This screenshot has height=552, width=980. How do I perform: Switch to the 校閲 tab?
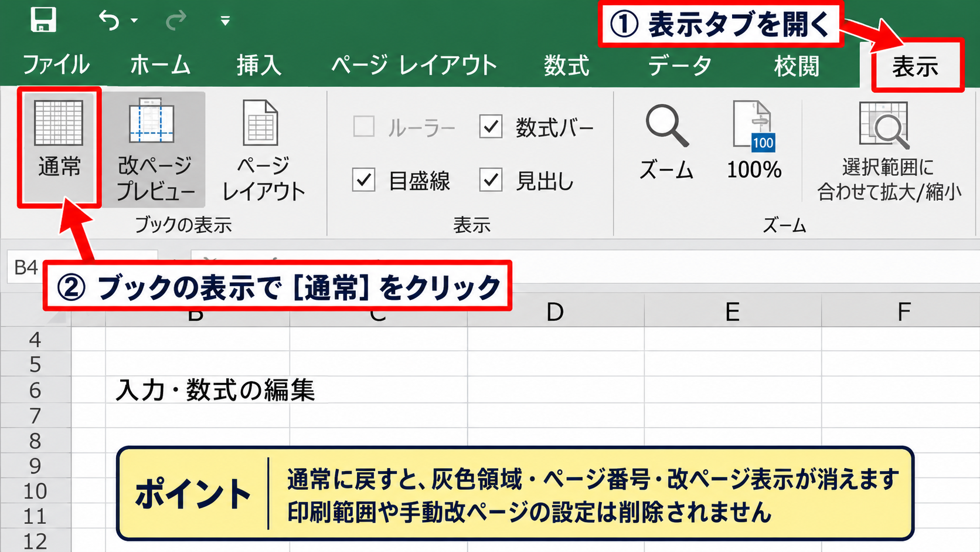tap(797, 65)
